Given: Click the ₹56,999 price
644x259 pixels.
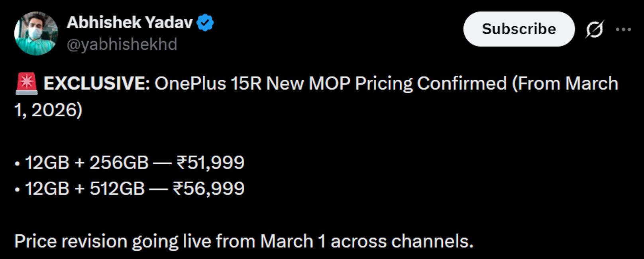Looking at the screenshot, I should [208, 188].
